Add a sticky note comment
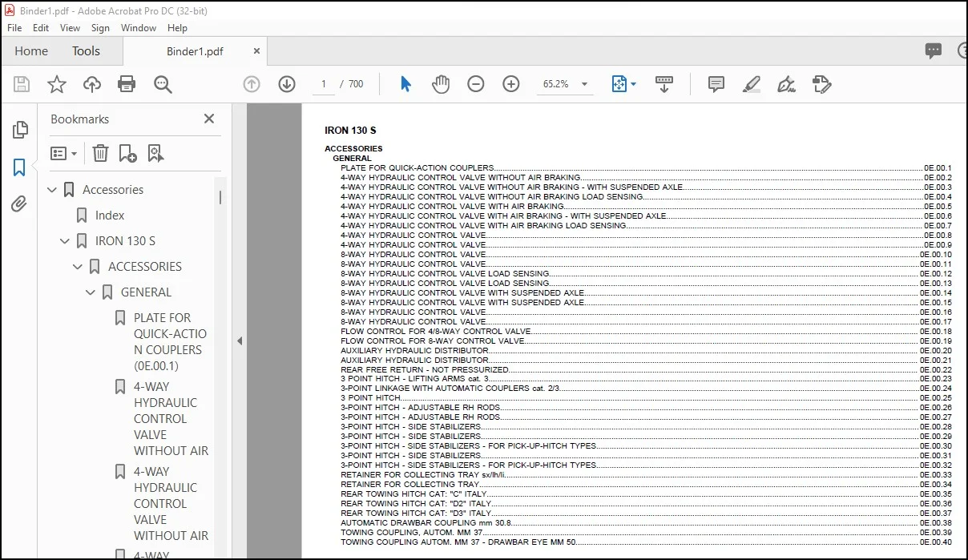 coord(716,84)
